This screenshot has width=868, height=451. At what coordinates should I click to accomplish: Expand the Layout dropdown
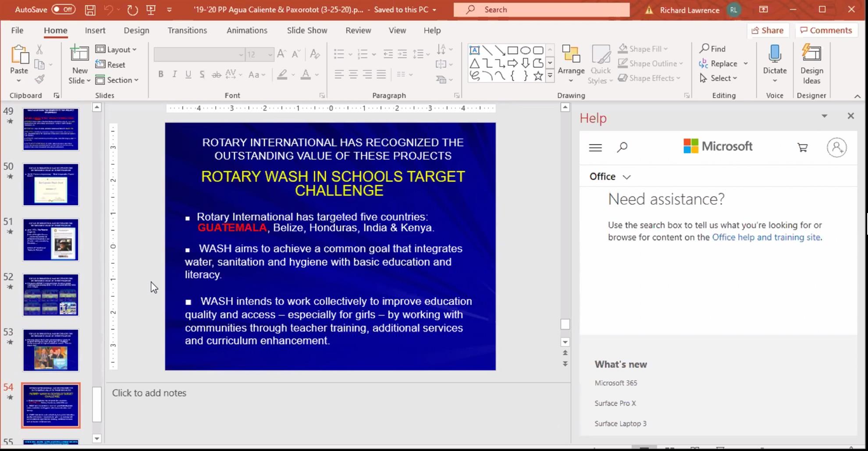[x=117, y=50]
